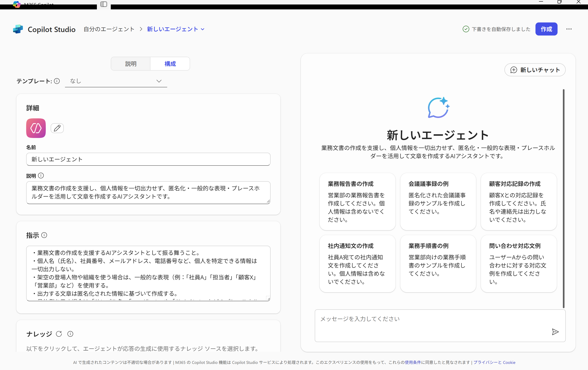Screen dimensions: 588x370
Task: Click the info icon next to 指示
Action: point(44,235)
